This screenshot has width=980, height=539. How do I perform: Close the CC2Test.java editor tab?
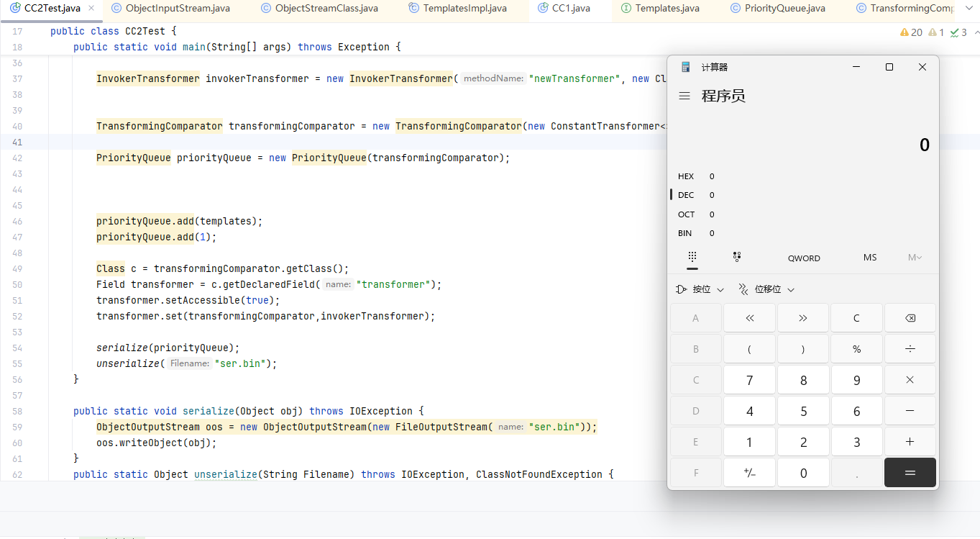(91, 9)
